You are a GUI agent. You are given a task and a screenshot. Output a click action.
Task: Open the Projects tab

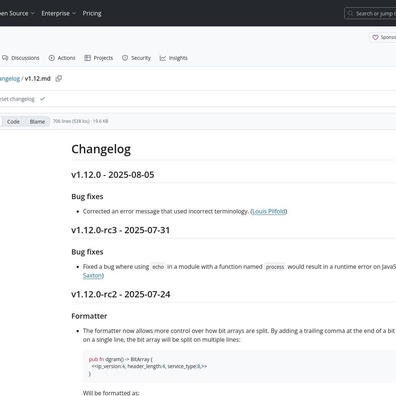click(x=99, y=58)
